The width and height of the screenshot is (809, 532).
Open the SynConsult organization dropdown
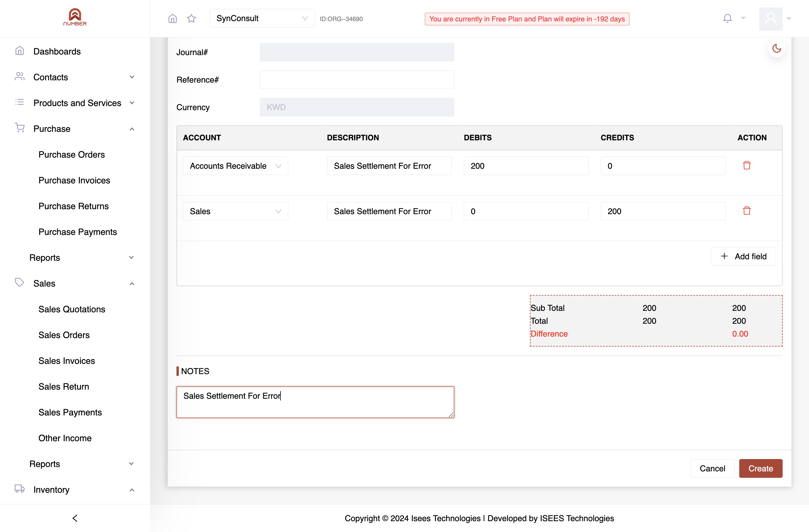click(x=262, y=18)
